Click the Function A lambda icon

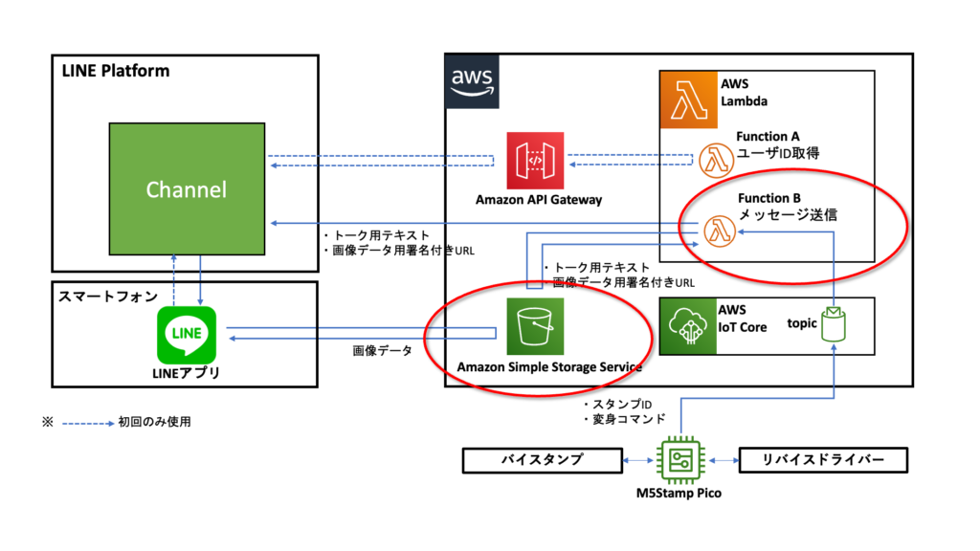point(713,156)
